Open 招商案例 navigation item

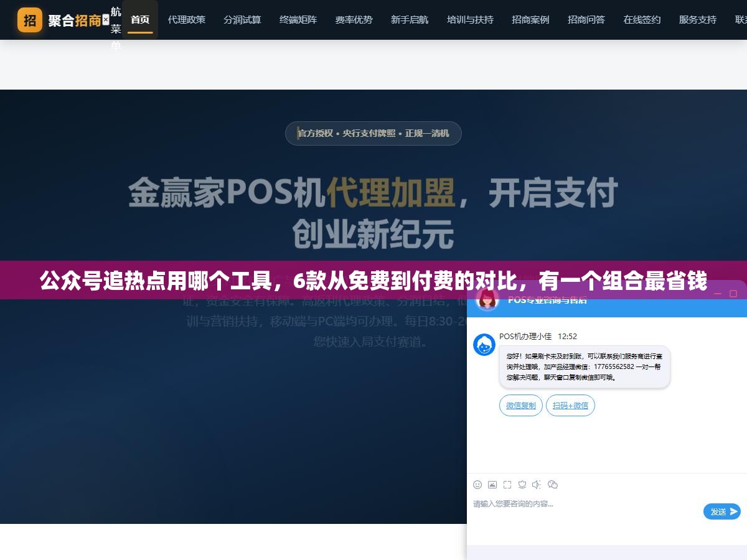[x=530, y=20]
